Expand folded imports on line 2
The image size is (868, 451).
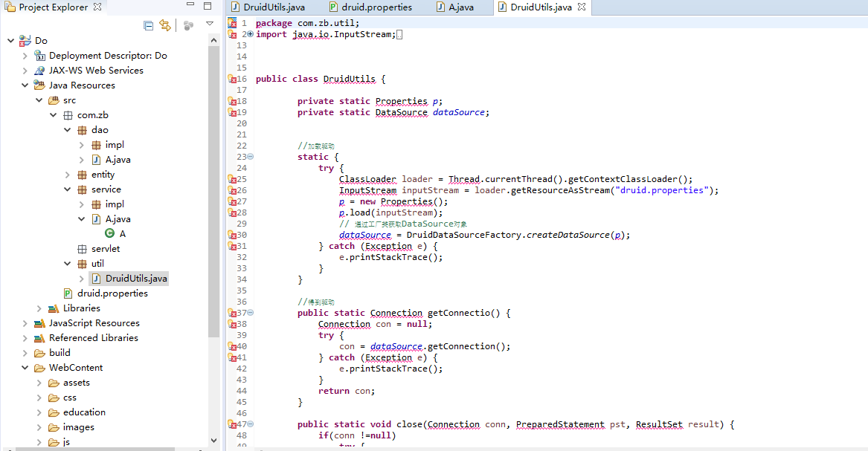251,34
